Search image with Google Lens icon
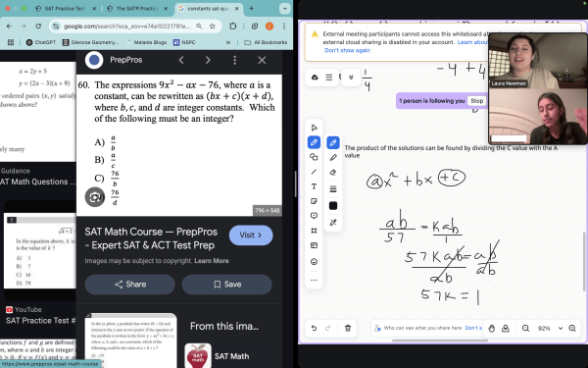Viewport: 588px width, 368px height. [x=94, y=197]
